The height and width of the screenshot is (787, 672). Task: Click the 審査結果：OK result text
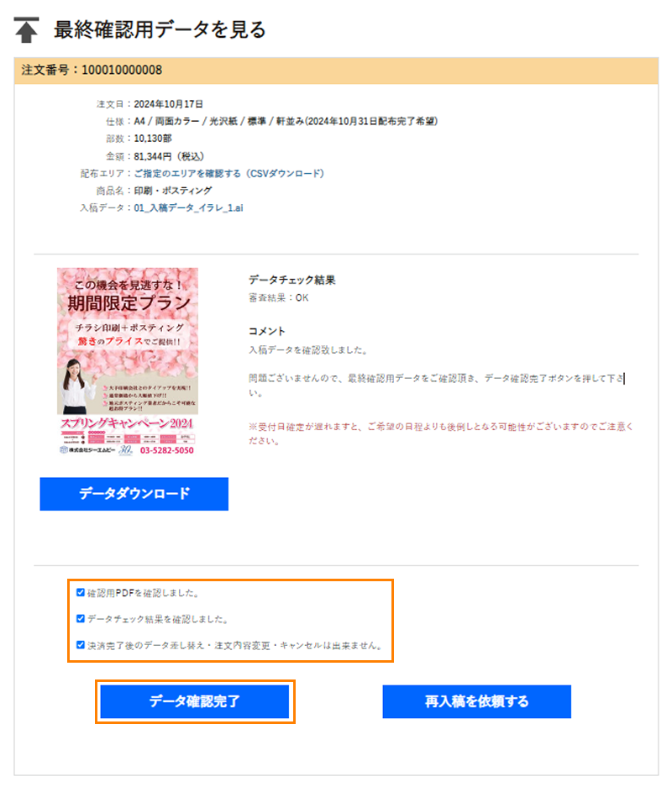coord(279,297)
